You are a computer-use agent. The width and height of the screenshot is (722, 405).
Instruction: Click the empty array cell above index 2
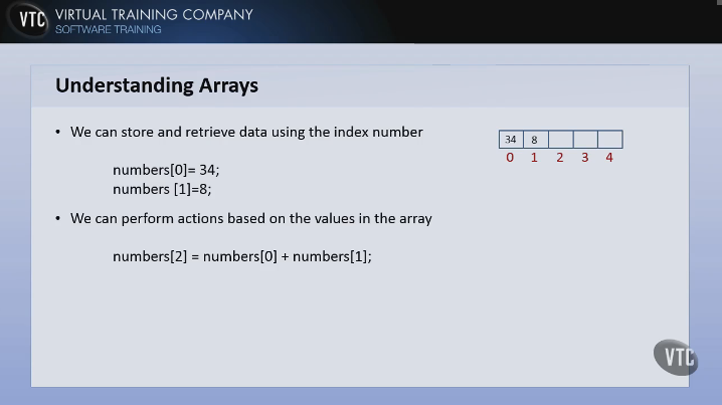click(x=560, y=139)
